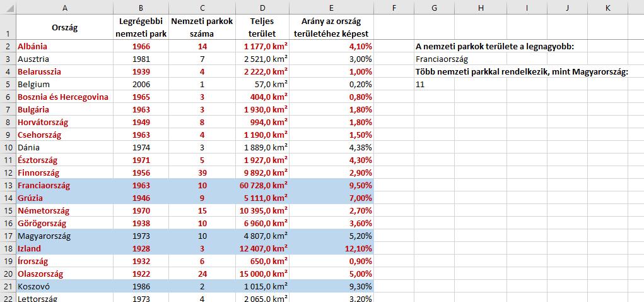This screenshot has width=644, height=302.
Task: Select column F header
Action: [x=394, y=8]
